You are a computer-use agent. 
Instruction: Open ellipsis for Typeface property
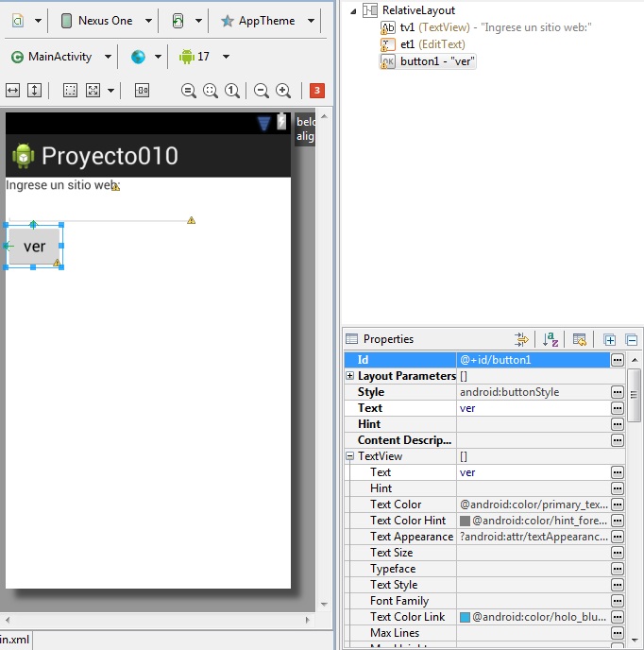(617, 569)
